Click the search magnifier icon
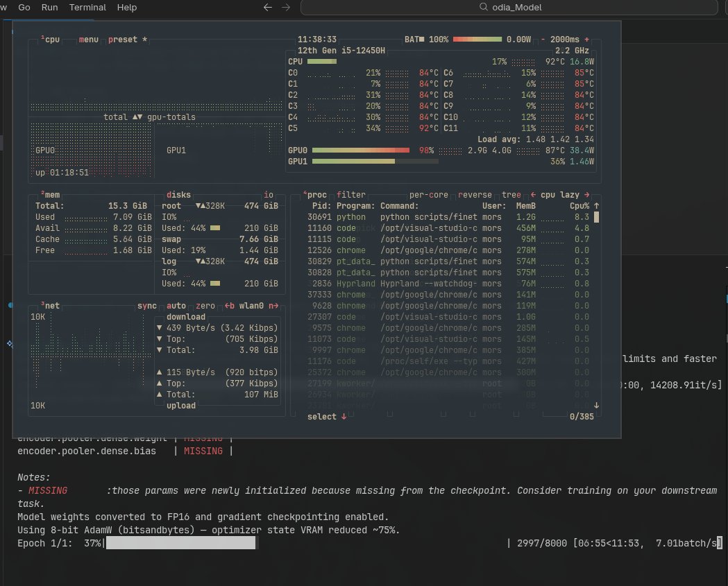728x586 pixels. 483,7
